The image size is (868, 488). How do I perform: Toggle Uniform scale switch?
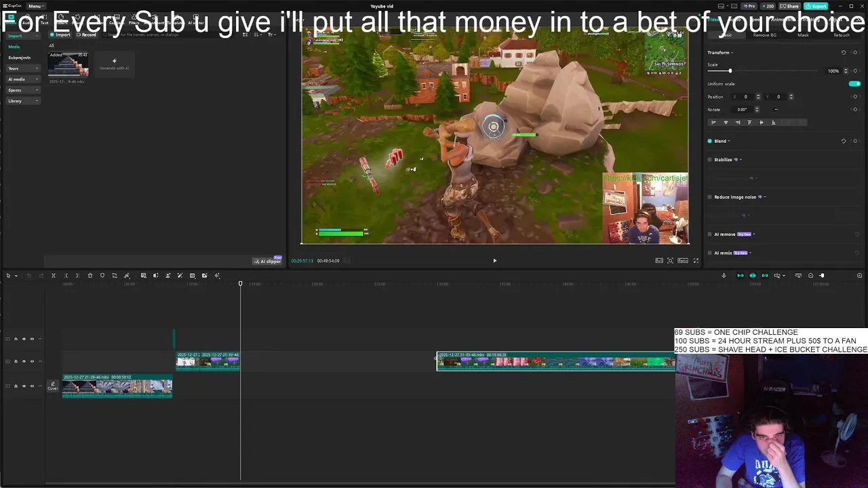(x=854, y=83)
